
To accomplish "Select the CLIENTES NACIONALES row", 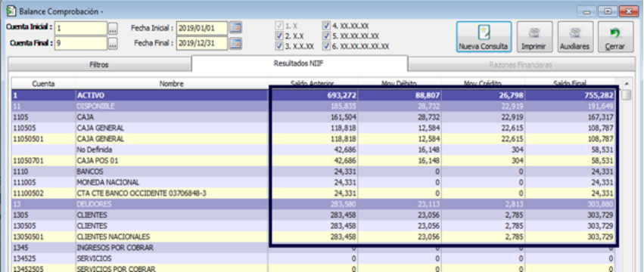I will [x=313, y=236].
